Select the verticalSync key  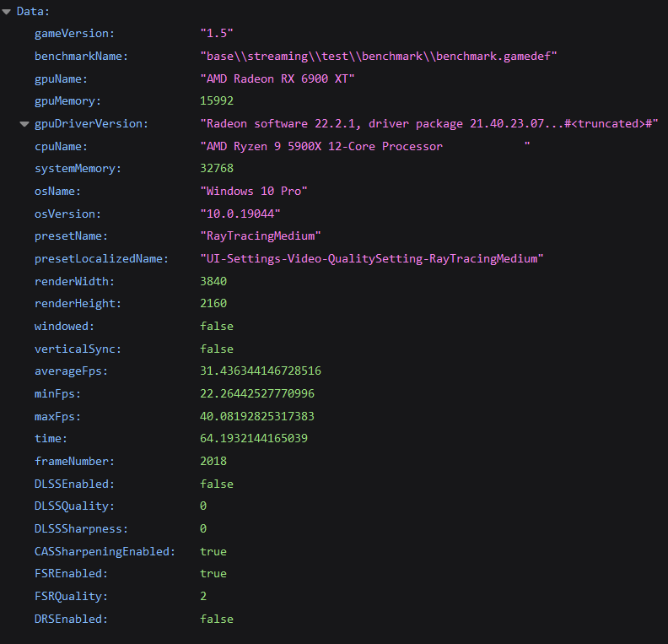[78, 349]
